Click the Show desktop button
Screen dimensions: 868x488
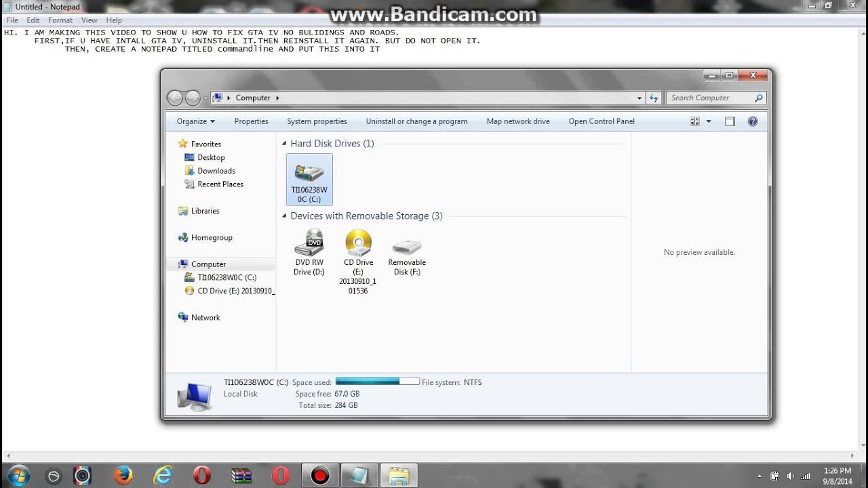863,475
